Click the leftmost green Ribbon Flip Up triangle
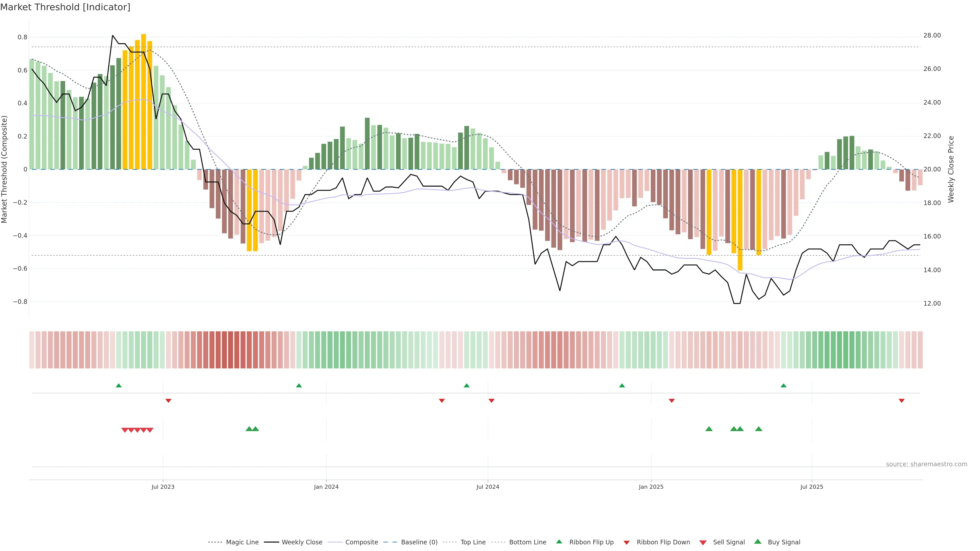Screen dimensions: 980x551 coord(119,386)
